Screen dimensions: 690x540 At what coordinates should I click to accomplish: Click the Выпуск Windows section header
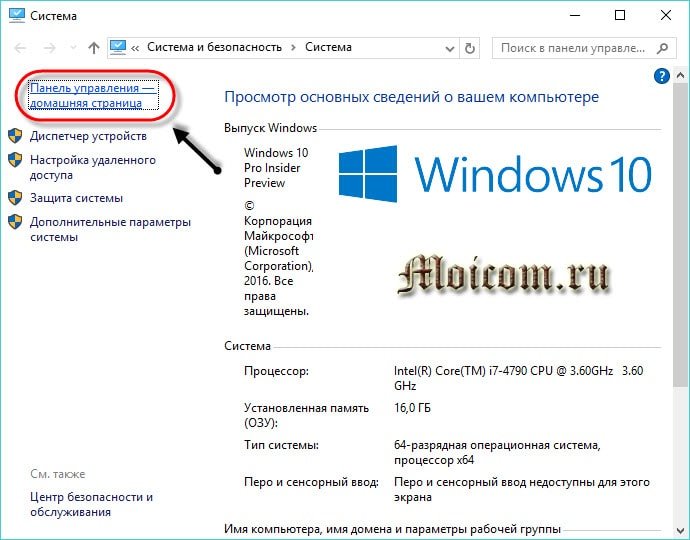tap(270, 128)
